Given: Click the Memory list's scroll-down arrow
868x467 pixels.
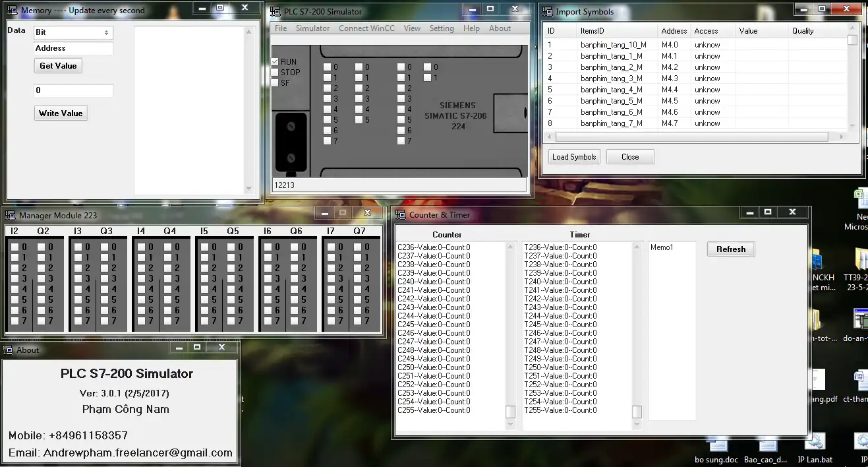Looking at the screenshot, I should pos(248,189).
